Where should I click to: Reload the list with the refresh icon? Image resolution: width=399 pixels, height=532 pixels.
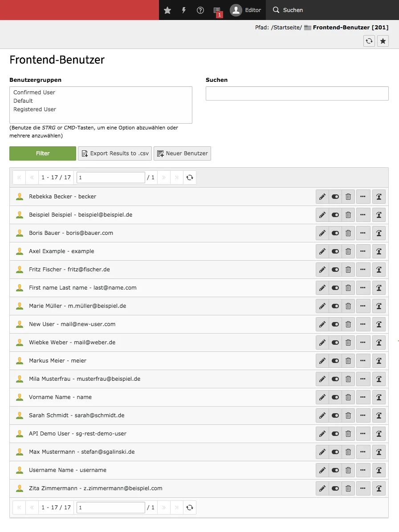click(x=190, y=177)
